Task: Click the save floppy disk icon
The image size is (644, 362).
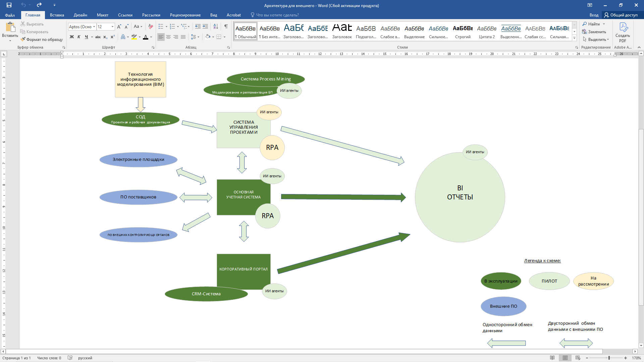Action: pyautogui.click(x=9, y=5)
